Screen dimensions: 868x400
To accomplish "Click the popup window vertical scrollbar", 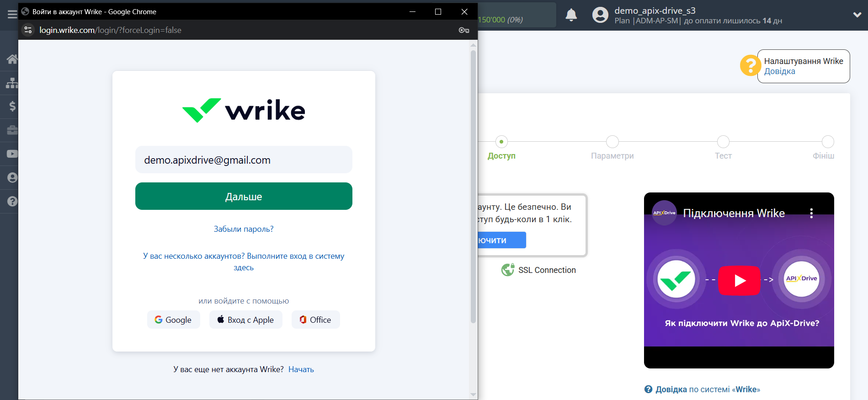I will click(x=473, y=186).
